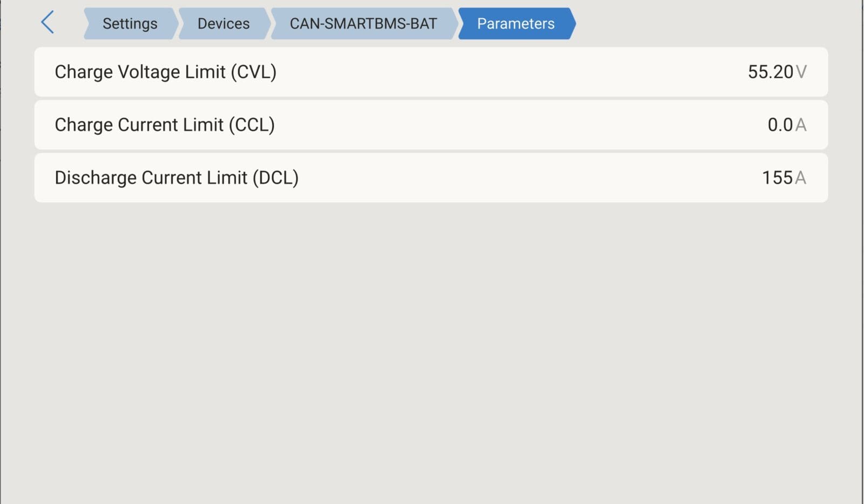Click the (CCL) abbreviation in the second row
Viewport: 864px width, 504px height.
(x=252, y=125)
